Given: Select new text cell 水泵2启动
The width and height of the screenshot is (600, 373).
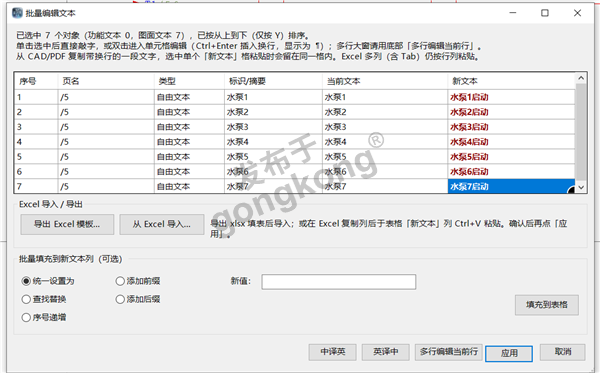Looking at the screenshot, I should [511, 112].
